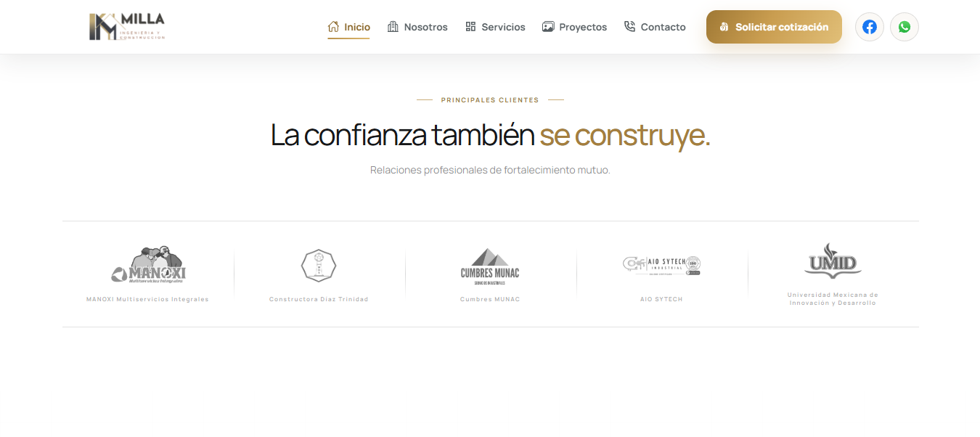
Task: Click the AIO SYTECH logo image
Action: tap(661, 266)
